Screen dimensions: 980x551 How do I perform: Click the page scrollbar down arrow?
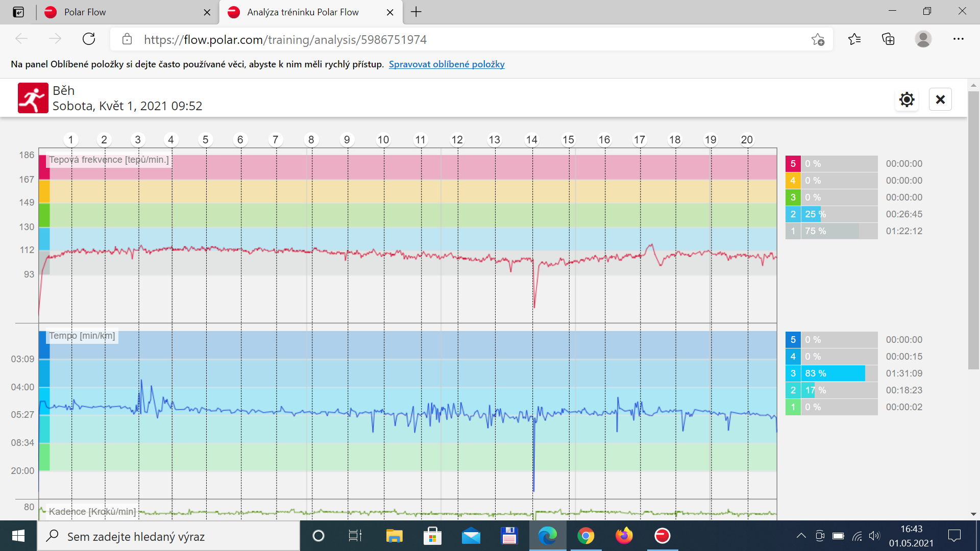tap(973, 514)
